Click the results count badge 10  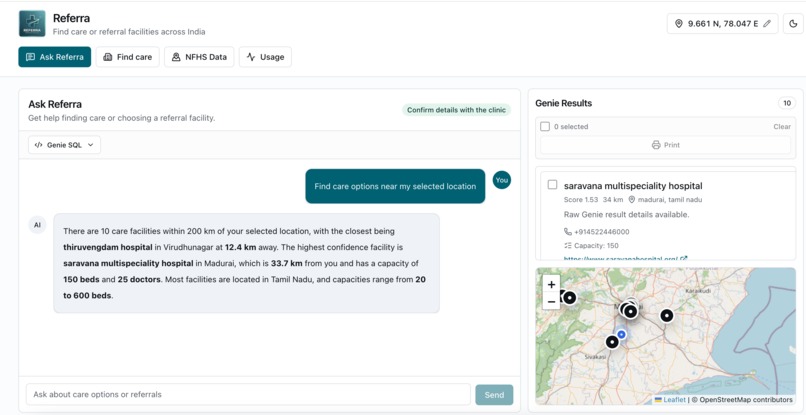(786, 103)
